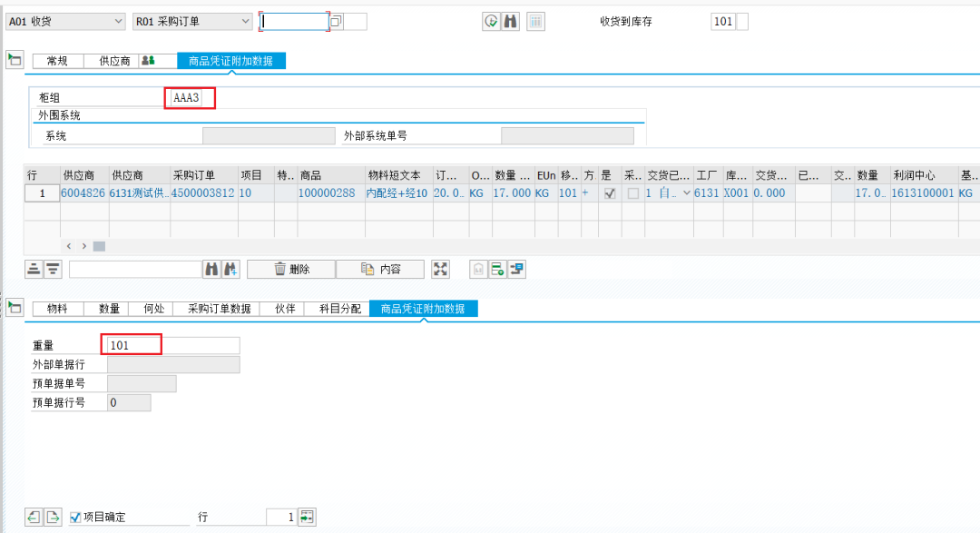Click vendor number 6004826 link
The image size is (980, 533).
tap(83, 193)
